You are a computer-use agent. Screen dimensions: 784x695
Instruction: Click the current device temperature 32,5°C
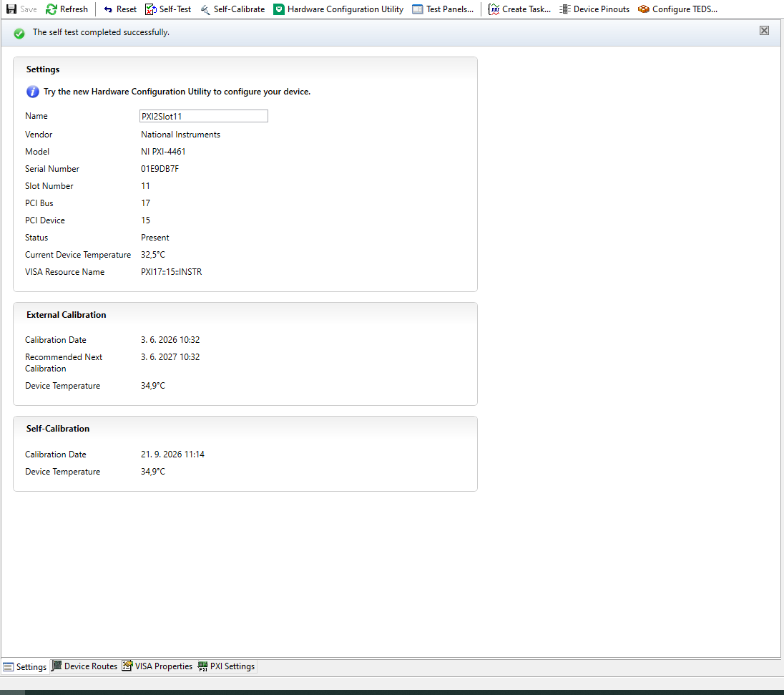point(153,255)
